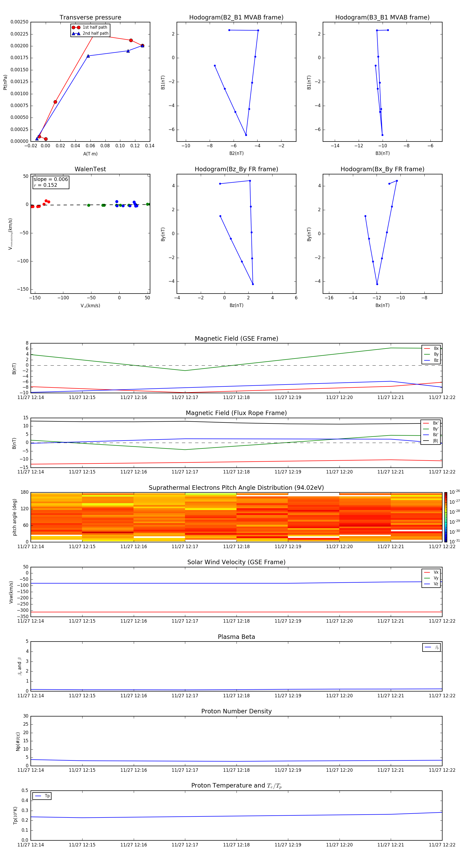Click the 'B2(nT)' x-axis label
This screenshot has width=473, height=868.
(x=236, y=154)
